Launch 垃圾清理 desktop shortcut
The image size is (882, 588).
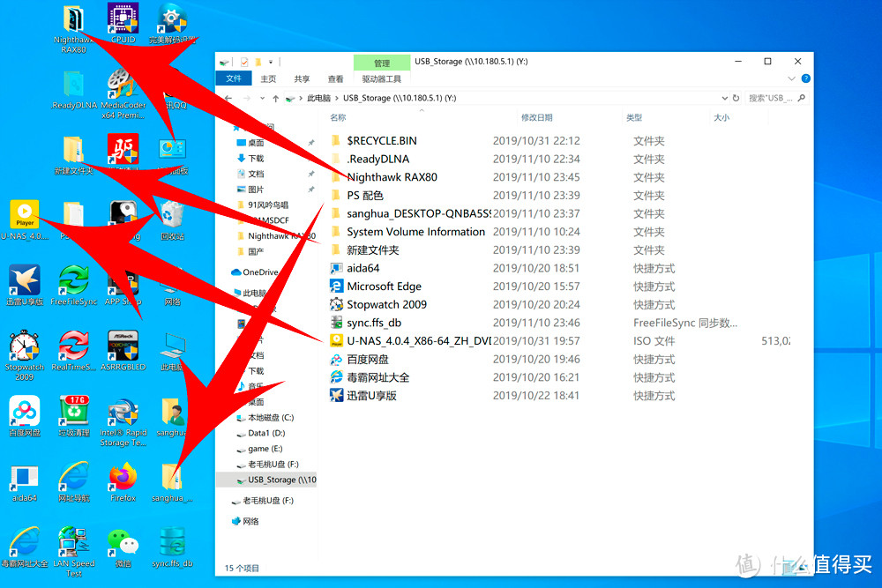[x=74, y=416]
